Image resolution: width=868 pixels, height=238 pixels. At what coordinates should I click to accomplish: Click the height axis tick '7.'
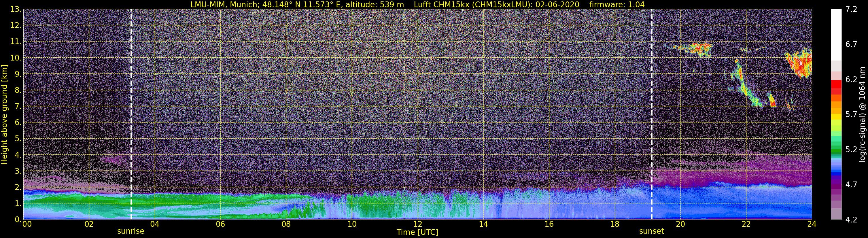click(18, 107)
